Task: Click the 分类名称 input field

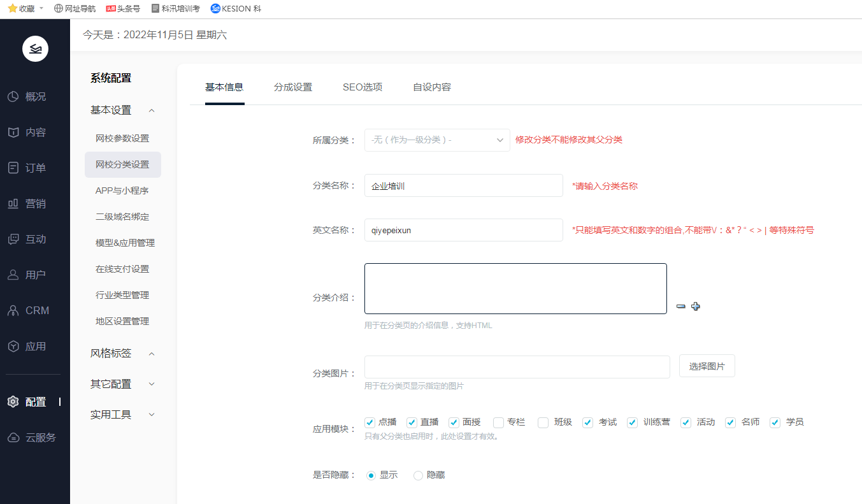Action: click(463, 186)
